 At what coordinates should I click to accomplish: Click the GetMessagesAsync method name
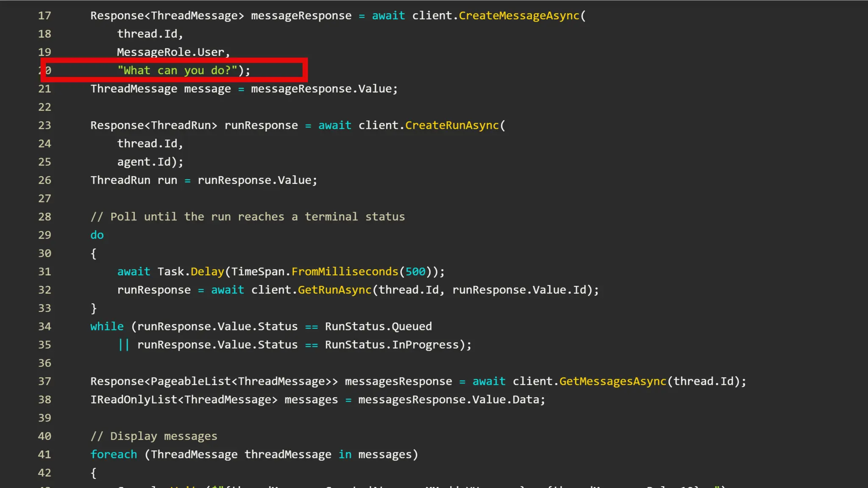click(x=612, y=381)
